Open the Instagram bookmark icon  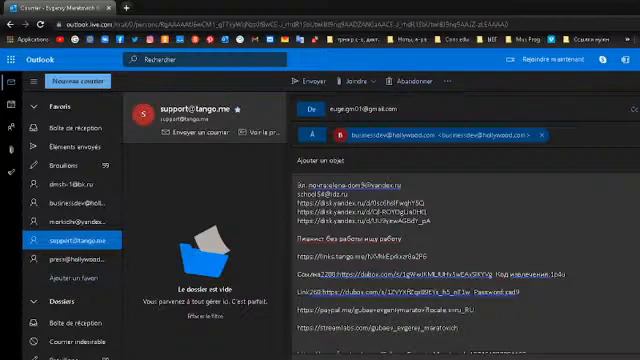coord(150,40)
